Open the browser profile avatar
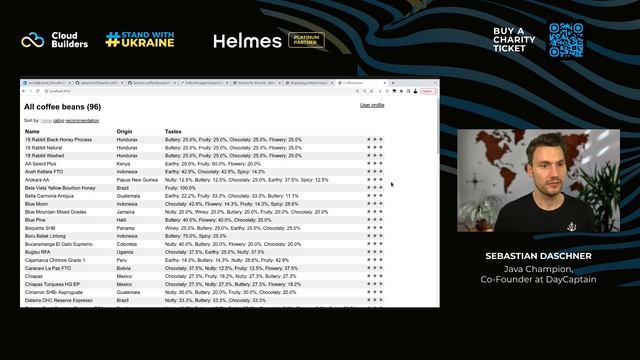This screenshot has width=640, height=360. (x=415, y=91)
